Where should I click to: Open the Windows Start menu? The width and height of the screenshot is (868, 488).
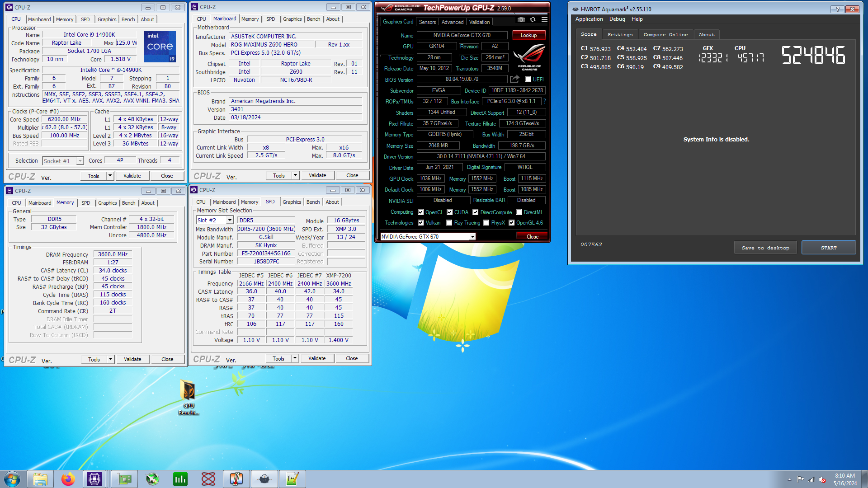(x=12, y=479)
